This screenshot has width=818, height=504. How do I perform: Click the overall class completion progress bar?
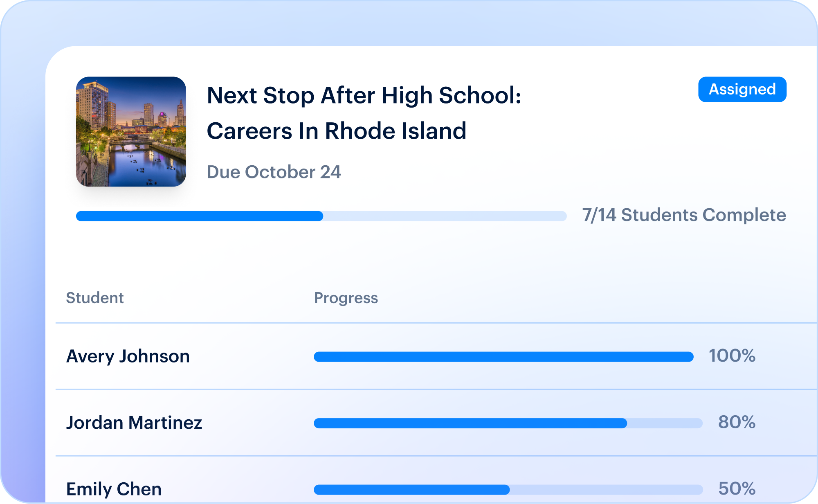click(x=321, y=216)
